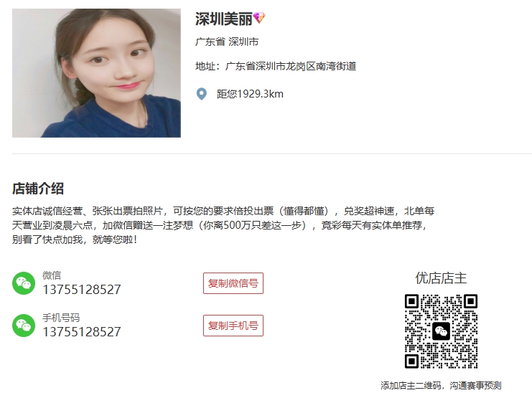This screenshot has width=532, height=398.
Task: Click the shop owner QR code
Action: click(441, 331)
